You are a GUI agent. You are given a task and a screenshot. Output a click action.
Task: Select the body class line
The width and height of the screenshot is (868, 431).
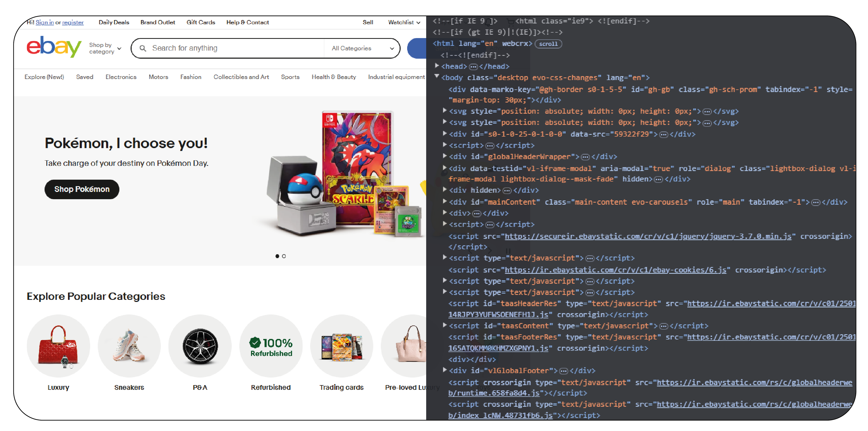pyautogui.click(x=545, y=78)
